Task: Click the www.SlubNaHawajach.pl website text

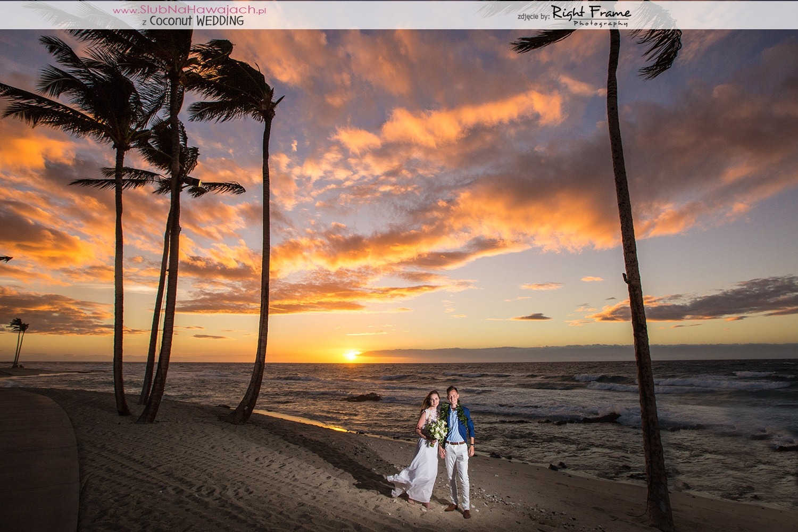Action: coord(190,10)
